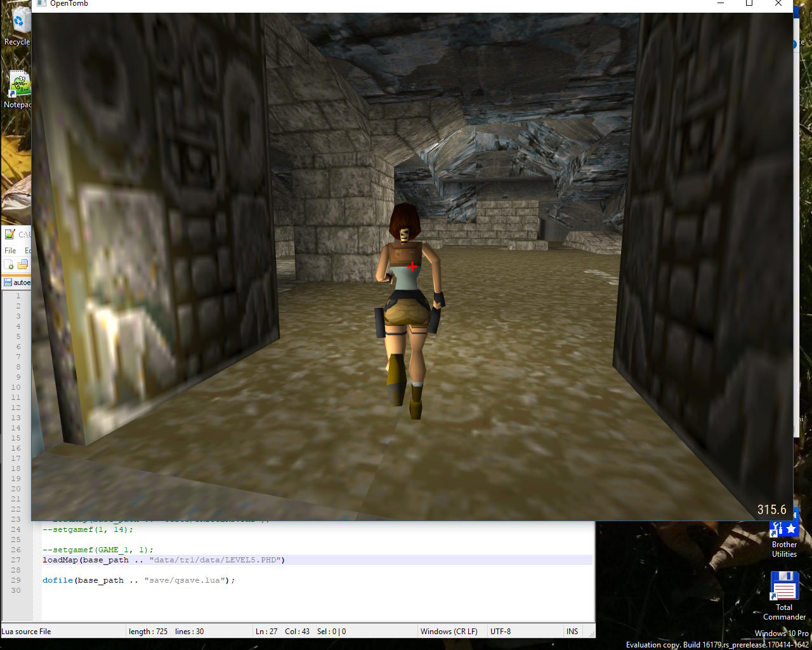Click the UTF-8 encoding status field

(x=500, y=631)
